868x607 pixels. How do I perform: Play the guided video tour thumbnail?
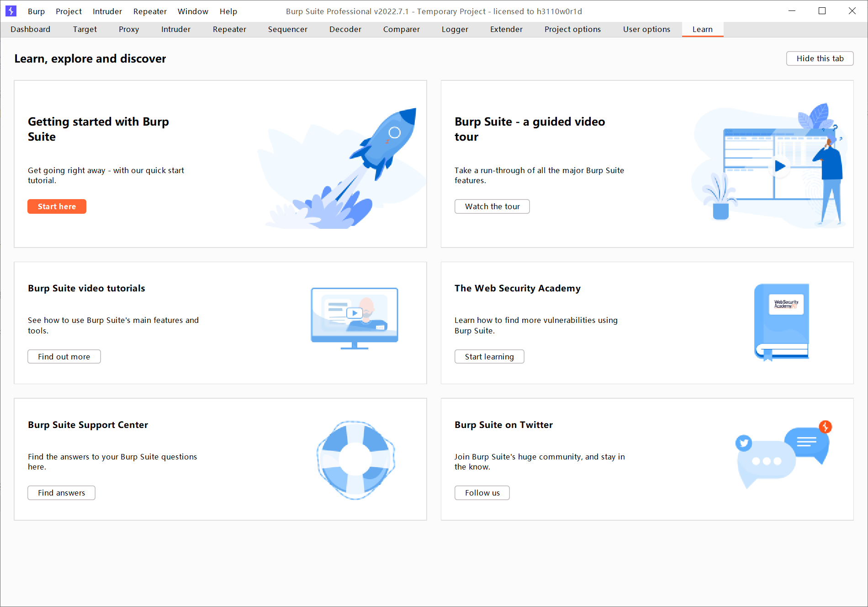coord(780,166)
